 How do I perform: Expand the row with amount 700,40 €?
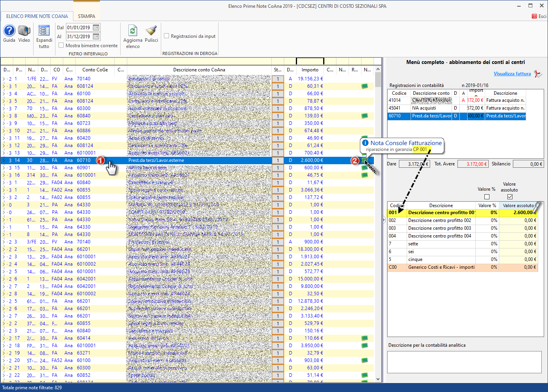pos(4,153)
